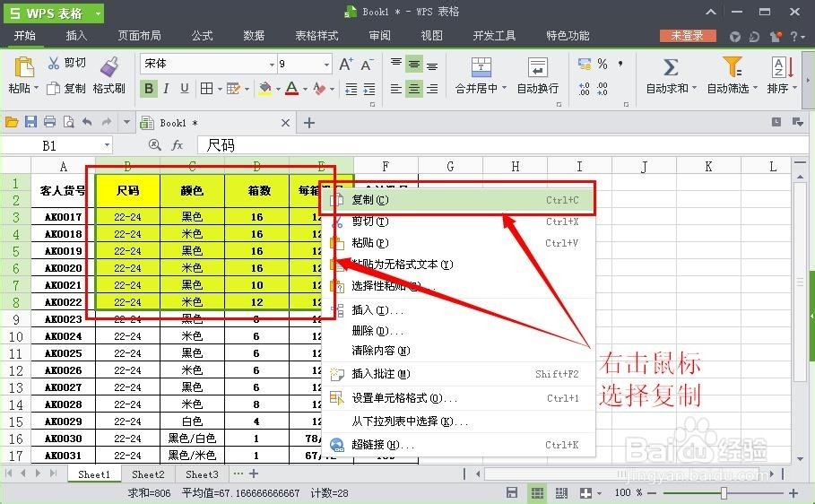Open the Formulas (公式) ribbon tab
The width and height of the screenshot is (815, 504).
click(202, 35)
